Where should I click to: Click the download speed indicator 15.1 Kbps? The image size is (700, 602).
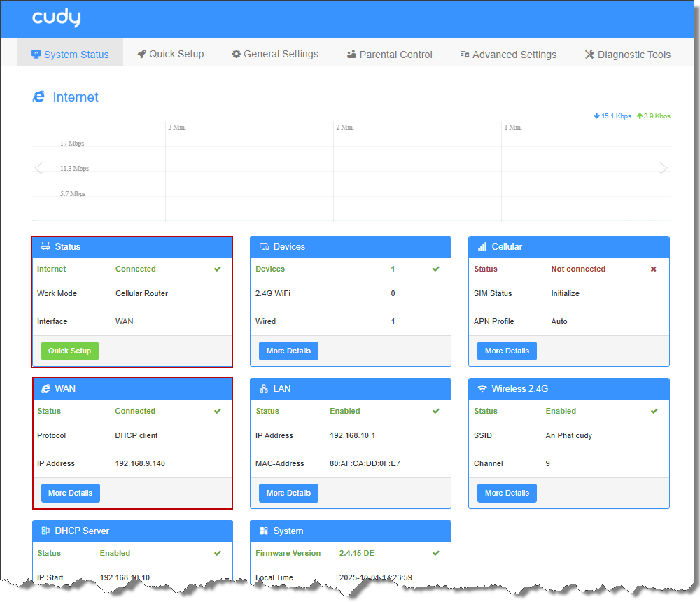tap(612, 116)
